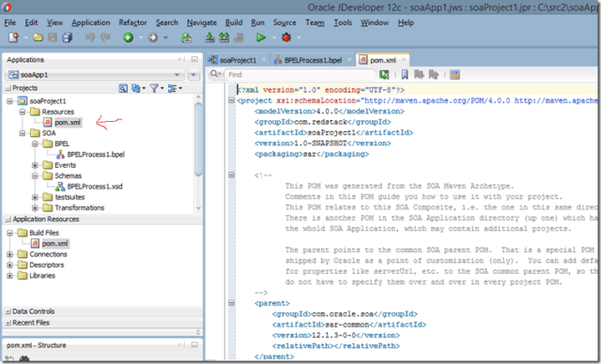This screenshot has height=364, width=601.
Task: Click the Cancel build toolbar icon
Action: pos(239,38)
